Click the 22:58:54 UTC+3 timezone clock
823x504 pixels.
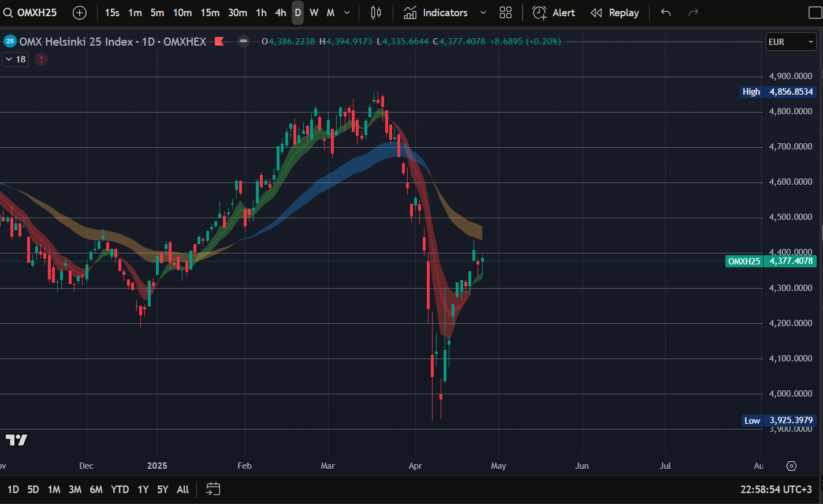tap(776, 490)
